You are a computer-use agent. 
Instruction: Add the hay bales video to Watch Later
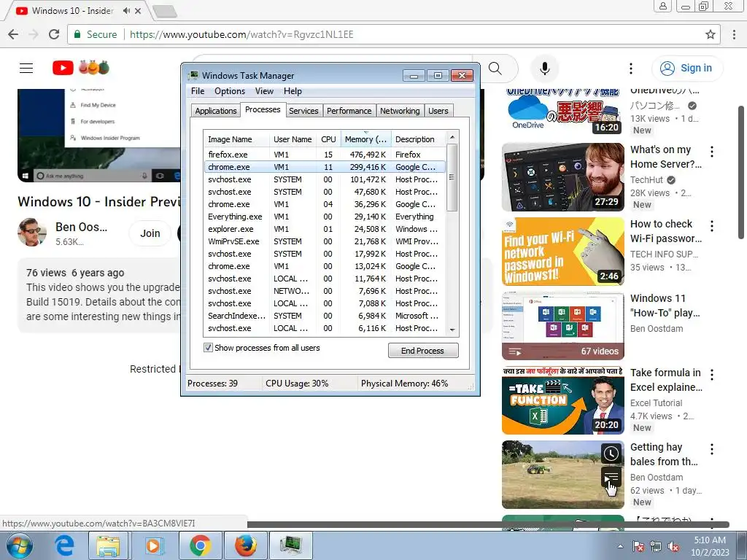click(x=611, y=454)
